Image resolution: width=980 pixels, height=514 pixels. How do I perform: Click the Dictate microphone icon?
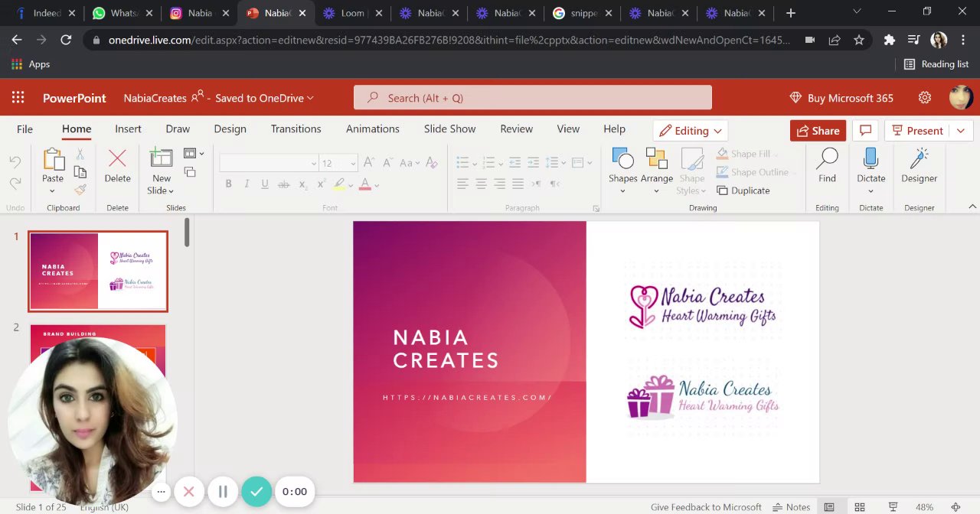click(x=871, y=159)
